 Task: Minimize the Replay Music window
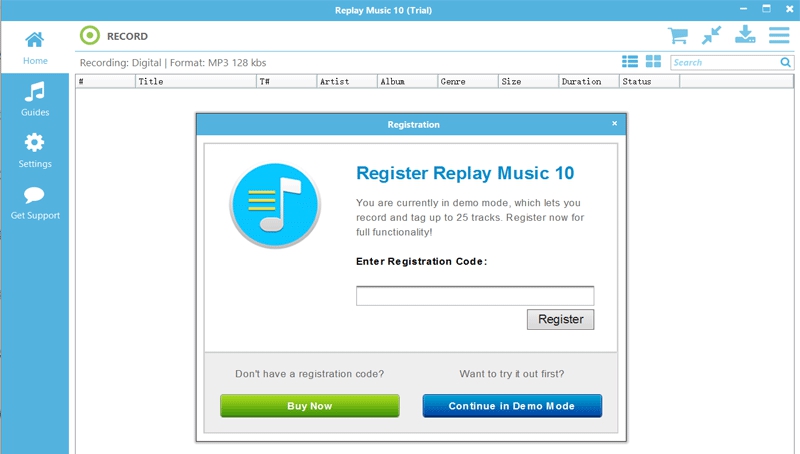(743, 9)
